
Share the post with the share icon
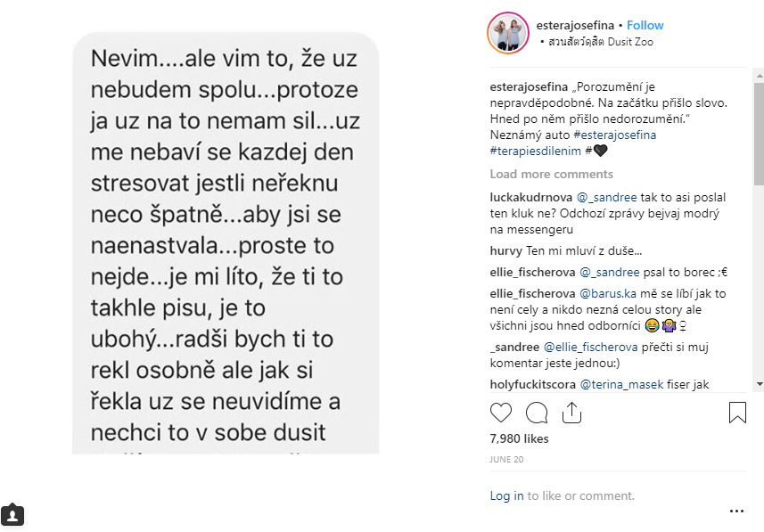click(x=571, y=413)
